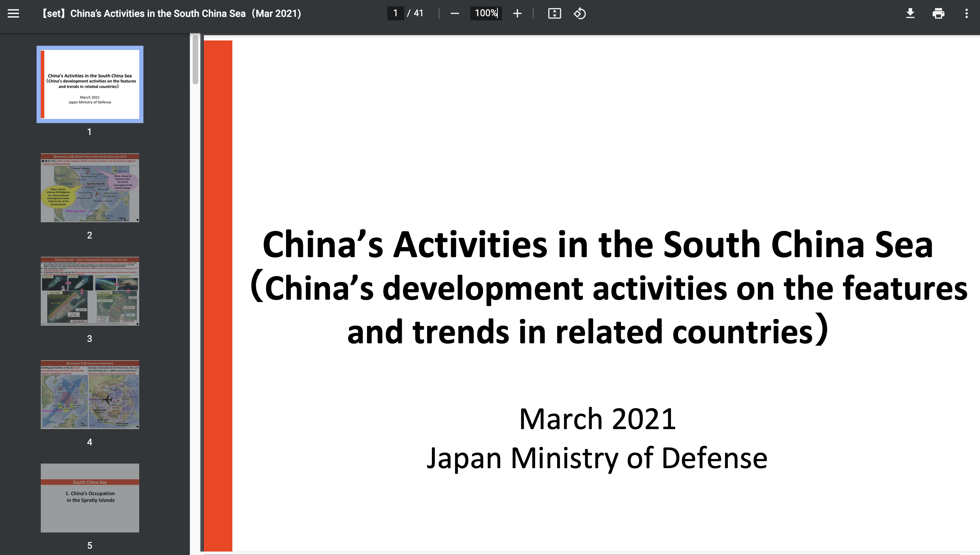
Task: Click the orange vertical bar on the slide
Action: [x=218, y=295]
